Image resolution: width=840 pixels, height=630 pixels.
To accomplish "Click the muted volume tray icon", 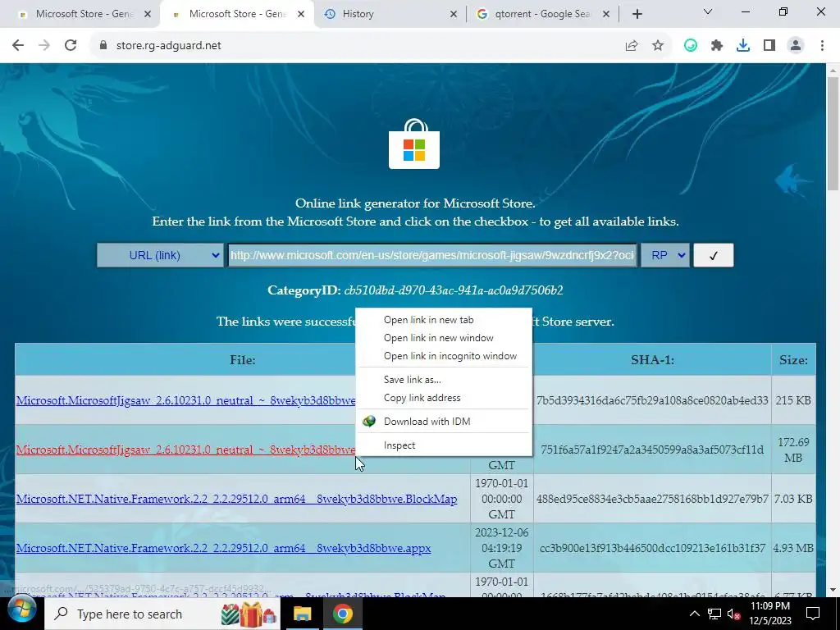I will point(733,614).
